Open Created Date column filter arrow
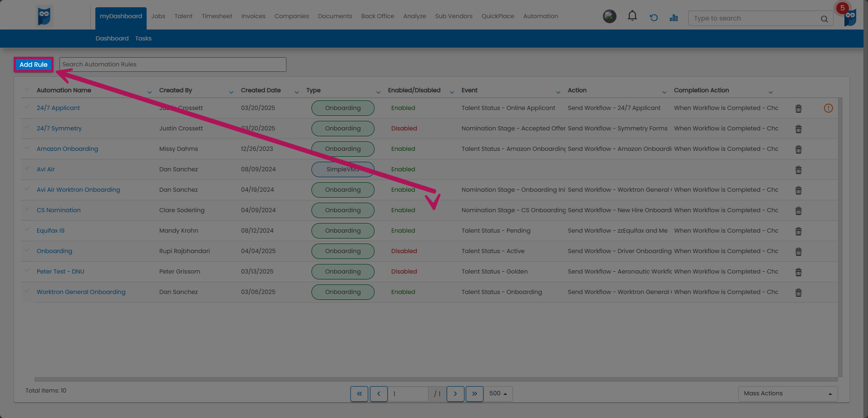868x418 pixels. click(296, 92)
